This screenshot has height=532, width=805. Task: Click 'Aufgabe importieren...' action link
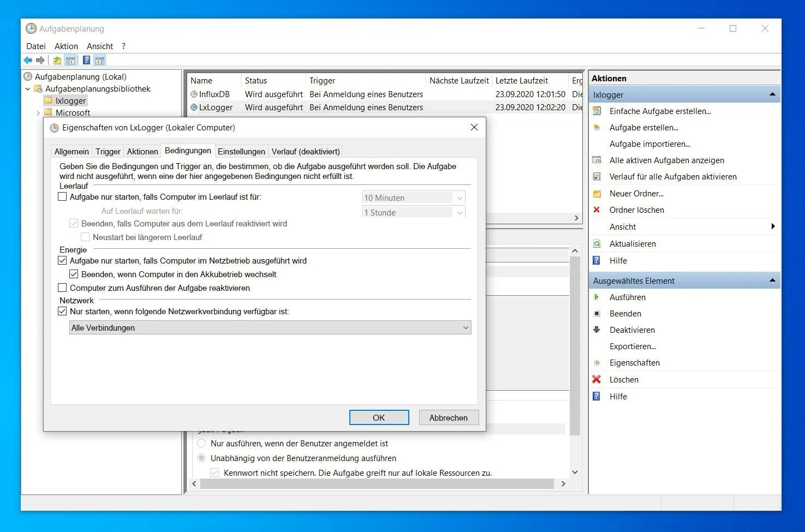[x=649, y=144]
